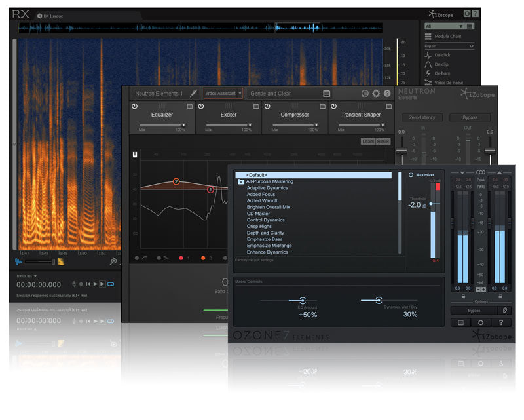Toggle Compressor module power button

click(x=267, y=106)
